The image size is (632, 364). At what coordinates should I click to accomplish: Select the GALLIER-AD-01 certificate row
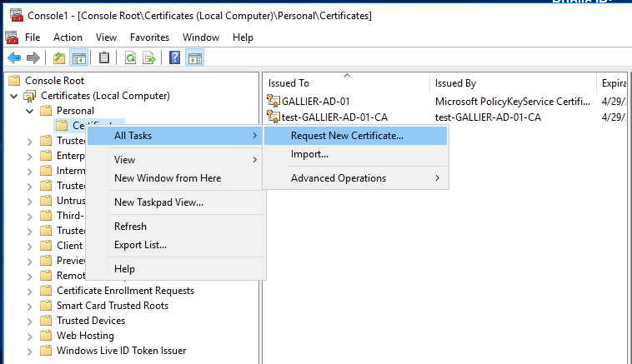click(x=445, y=101)
